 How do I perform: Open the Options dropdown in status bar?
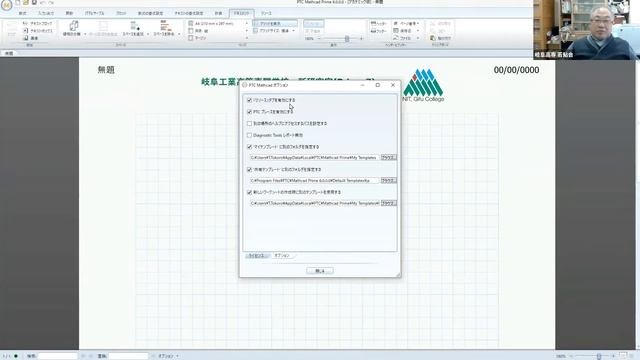168,356
